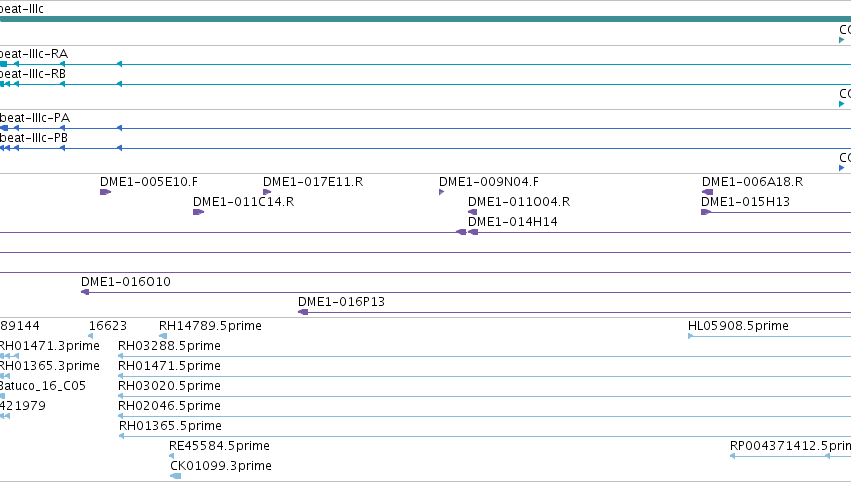851x482 pixels.
Task: Click the RH02046.5prime EST arrow
Action: [x=120, y=416]
